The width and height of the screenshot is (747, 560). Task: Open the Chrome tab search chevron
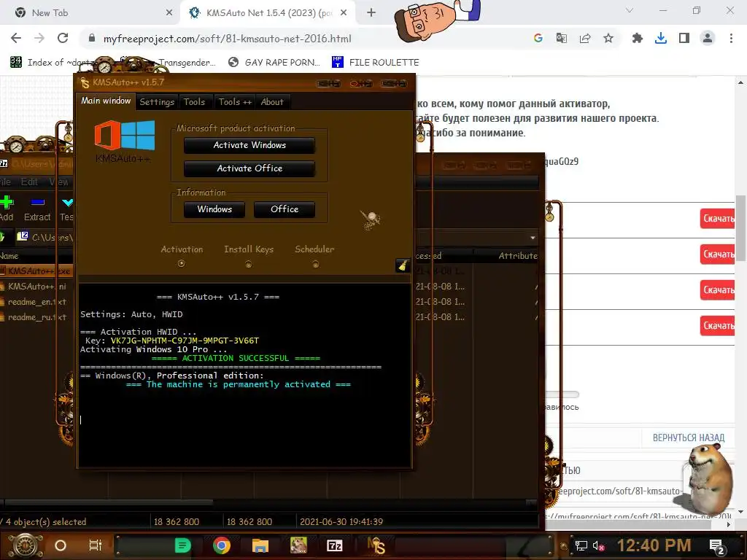click(630, 10)
